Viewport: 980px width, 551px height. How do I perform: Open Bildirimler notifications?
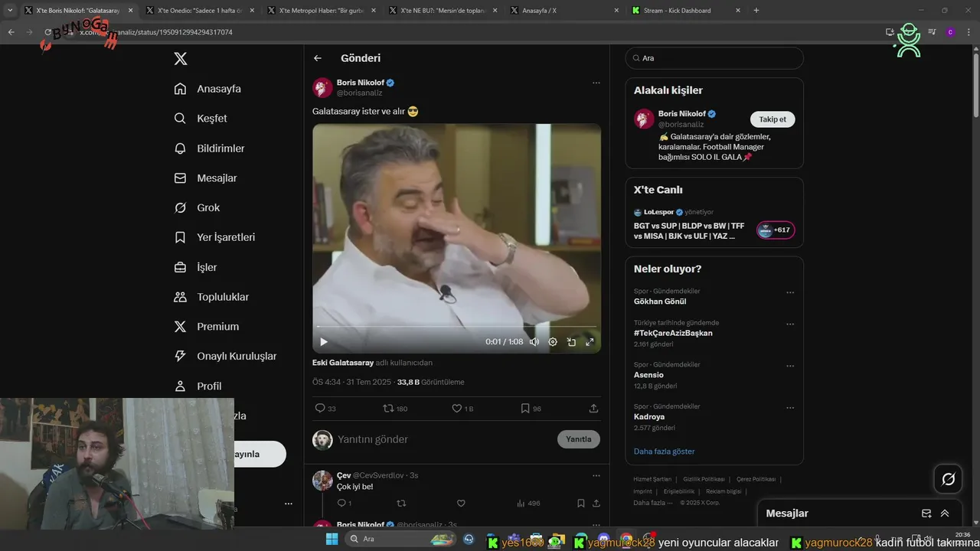coord(209,148)
